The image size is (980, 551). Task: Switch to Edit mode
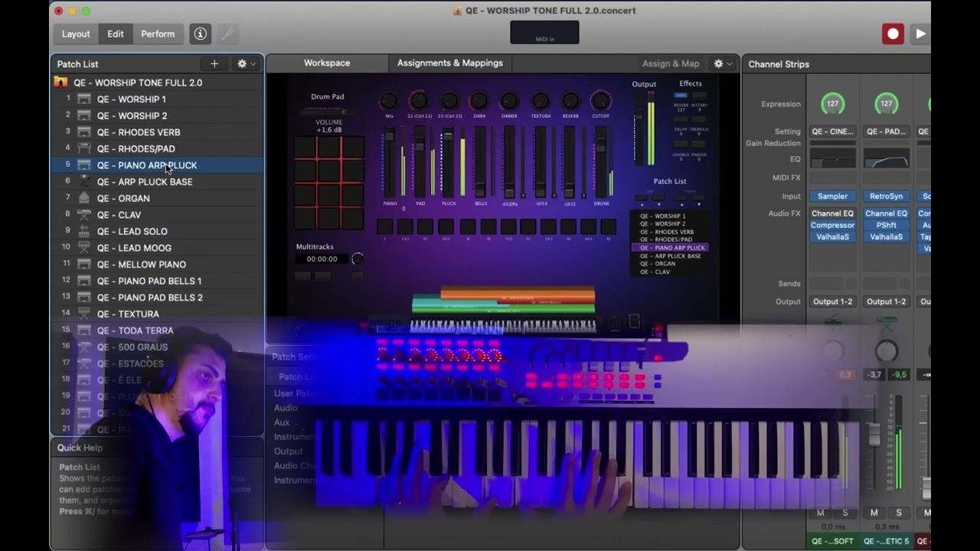tap(116, 34)
